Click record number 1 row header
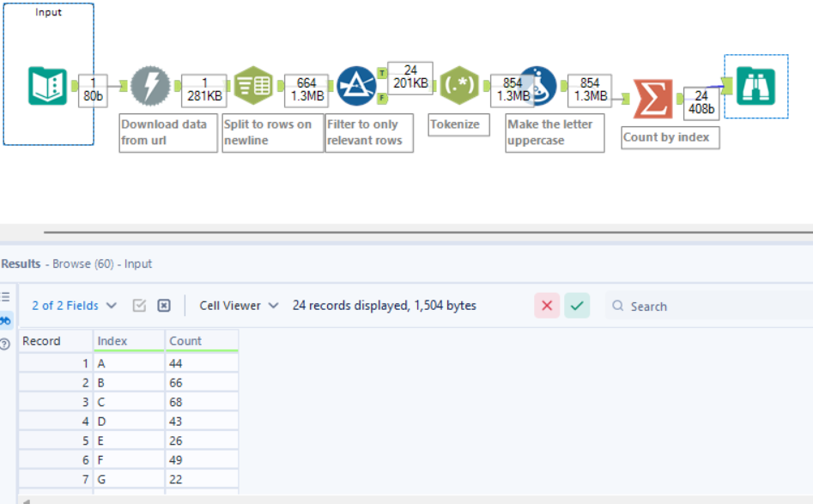The image size is (813, 504). 56,363
